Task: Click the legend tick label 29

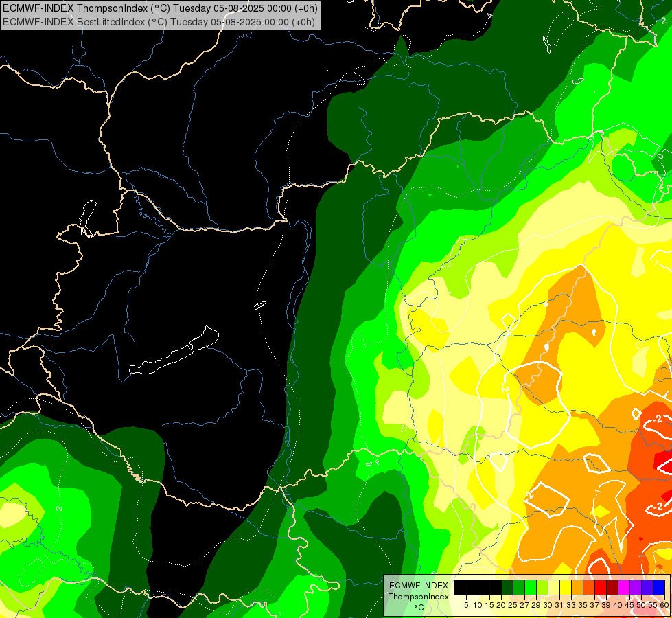Action: tap(536, 605)
